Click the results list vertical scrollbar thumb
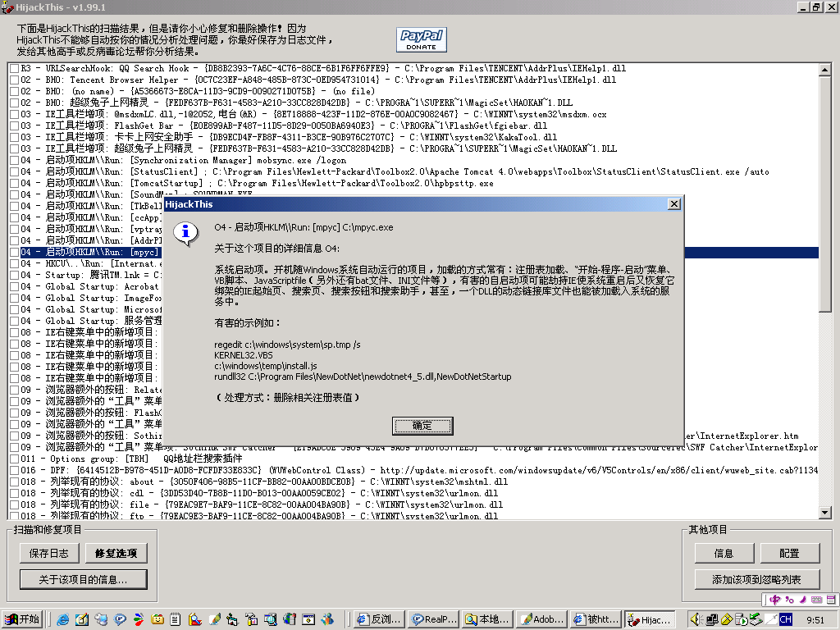The image size is (840, 630). [x=825, y=193]
